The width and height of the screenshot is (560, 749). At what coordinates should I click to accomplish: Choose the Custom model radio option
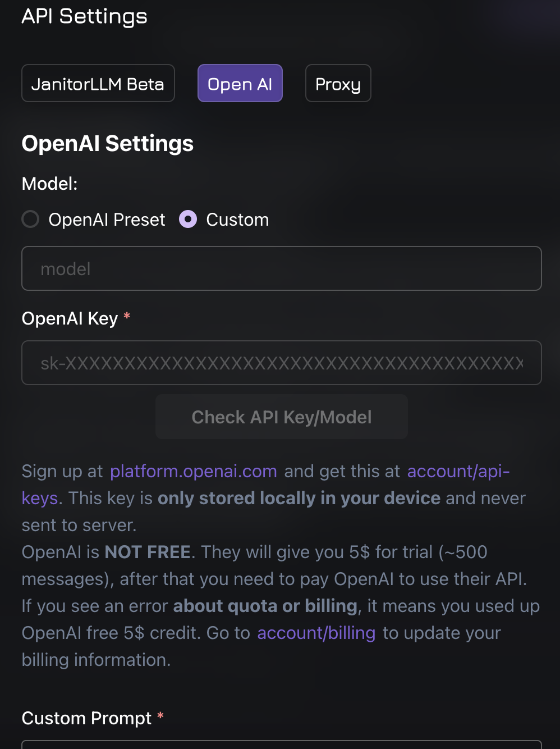(188, 219)
